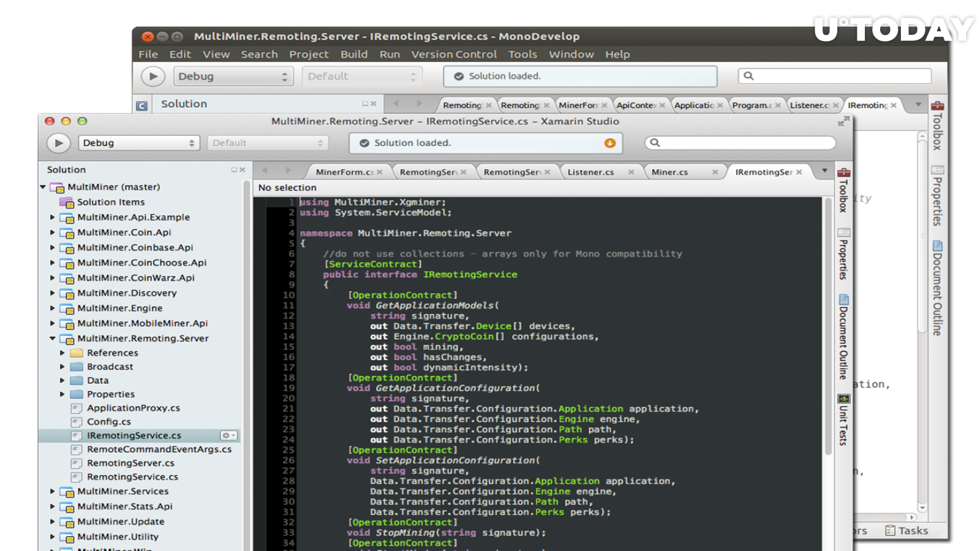The image size is (980, 551).
Task: Click the orange update icon in status bar
Action: (609, 143)
